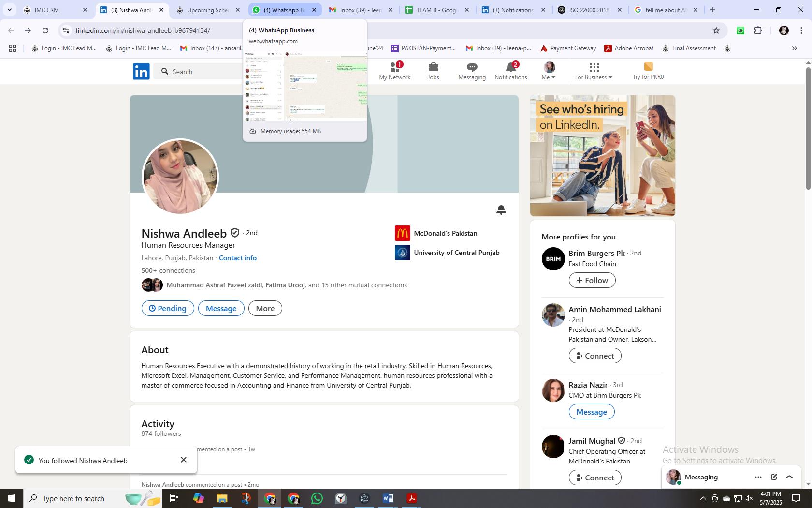Open Messaging in the top navigation

[472, 71]
